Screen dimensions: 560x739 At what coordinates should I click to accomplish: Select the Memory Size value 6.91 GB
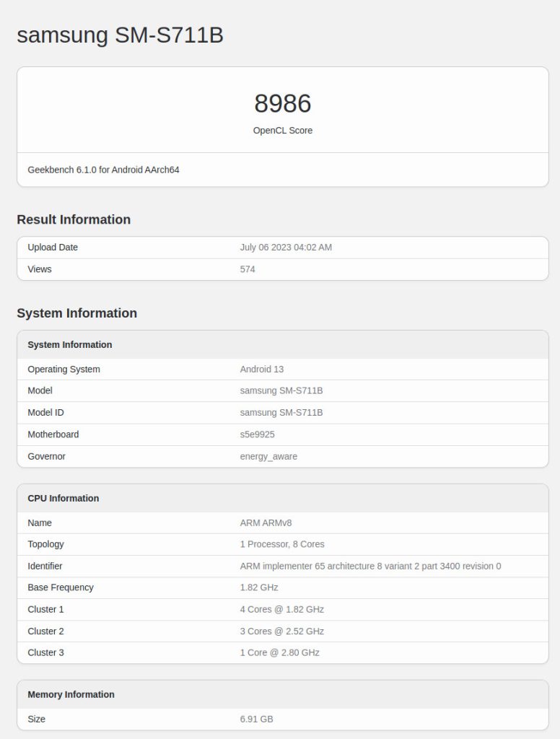tap(256, 720)
